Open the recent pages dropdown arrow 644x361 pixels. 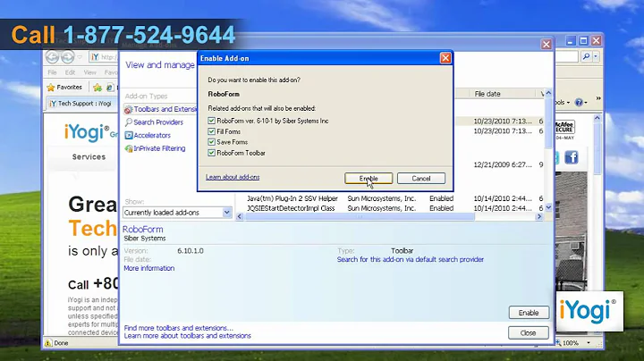[x=80, y=57]
